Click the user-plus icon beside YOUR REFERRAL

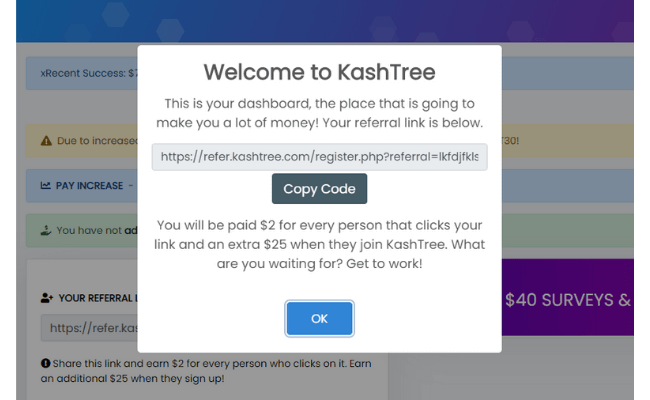click(47, 298)
